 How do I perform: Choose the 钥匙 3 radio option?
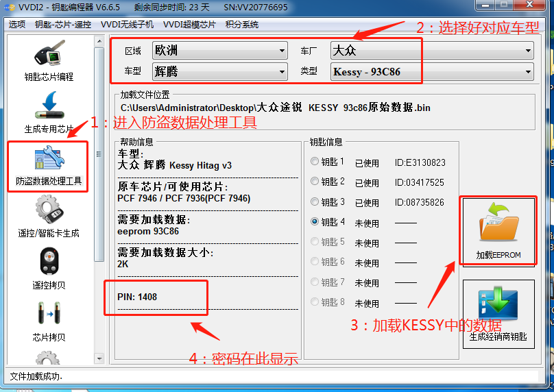point(315,202)
